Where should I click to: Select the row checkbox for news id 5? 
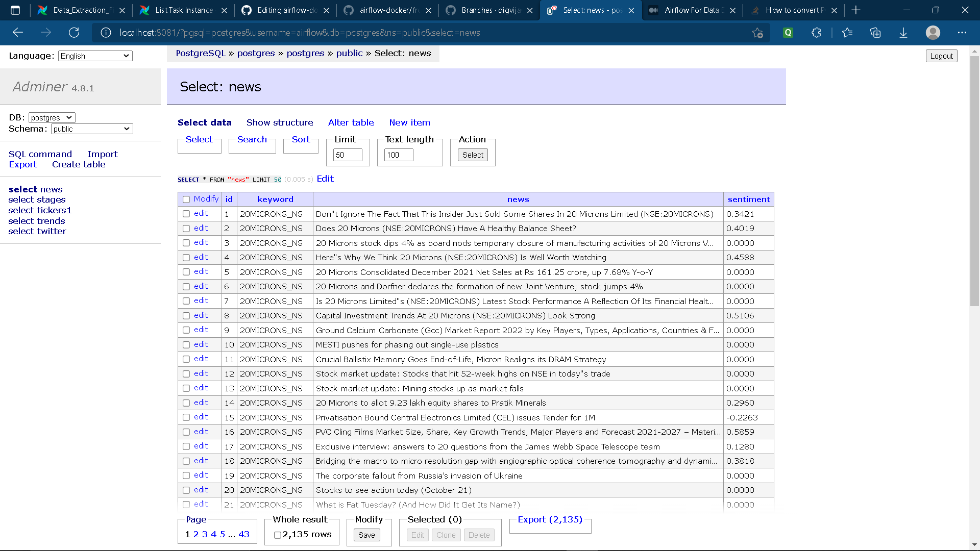[x=186, y=272]
